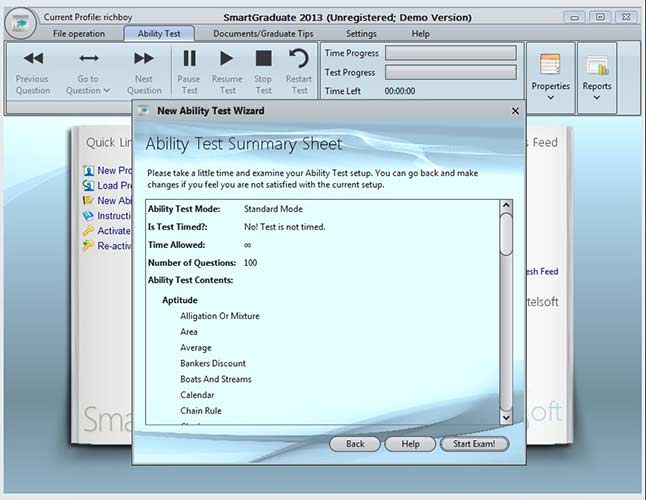The image size is (646, 500).
Task: Click the Pause Test icon
Action: click(x=190, y=58)
